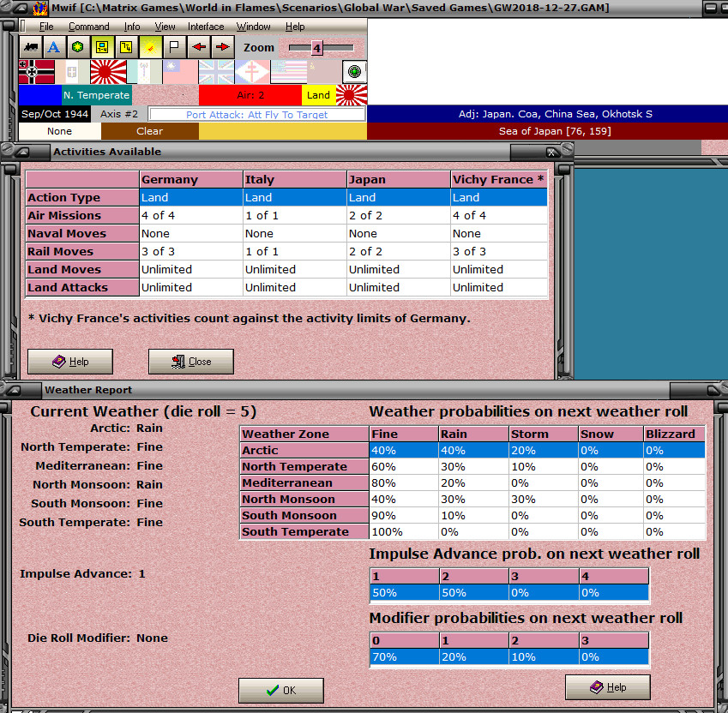Click the Port Attack: Att Fly To Target field
728x713 pixels.
(256, 114)
